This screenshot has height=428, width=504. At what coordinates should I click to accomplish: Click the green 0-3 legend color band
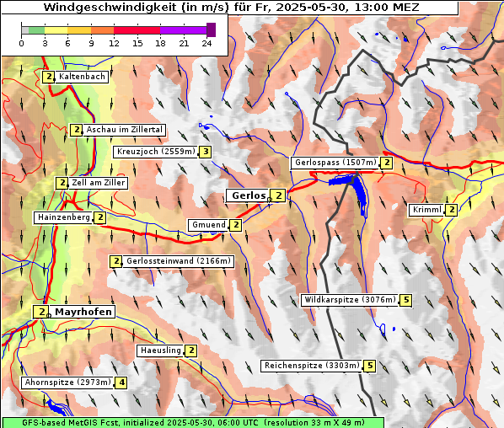point(36,30)
